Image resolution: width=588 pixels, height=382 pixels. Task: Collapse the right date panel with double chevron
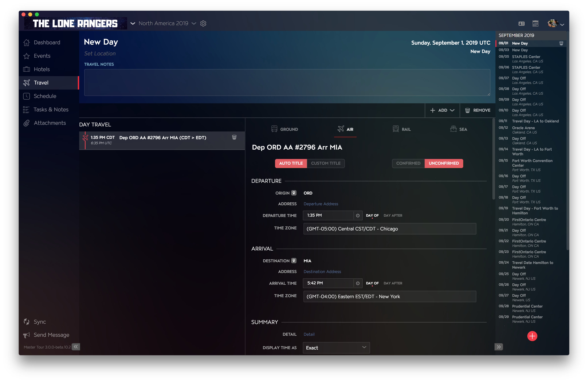point(499,347)
